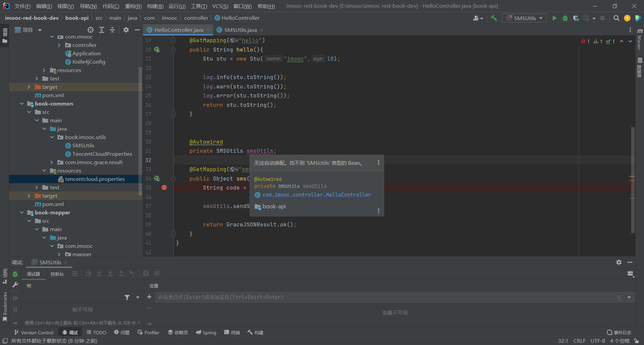This screenshot has width=644, height=345.
Task: Pause program in debugger
Action: [x=15, y=309]
